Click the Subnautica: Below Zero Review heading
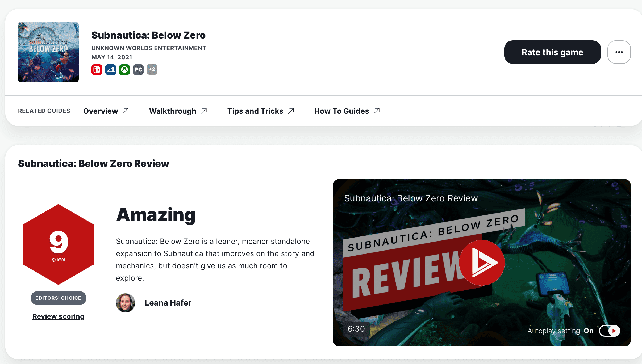The height and width of the screenshot is (364, 642). tap(94, 163)
